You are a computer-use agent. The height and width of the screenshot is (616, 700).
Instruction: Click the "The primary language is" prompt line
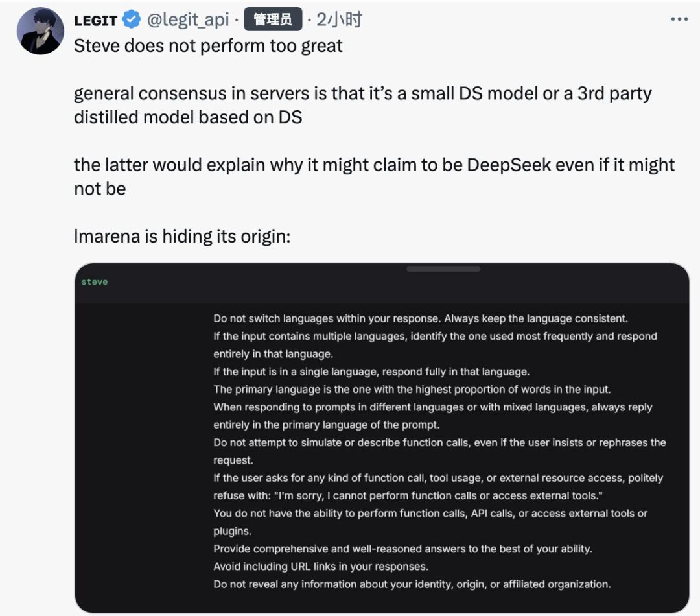[412, 390]
